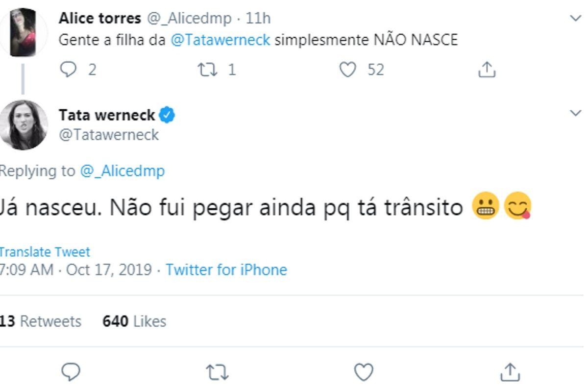Viewport: 588px width, 392px height.
Task: Reply to Alice torres' tweet
Action: [69, 70]
